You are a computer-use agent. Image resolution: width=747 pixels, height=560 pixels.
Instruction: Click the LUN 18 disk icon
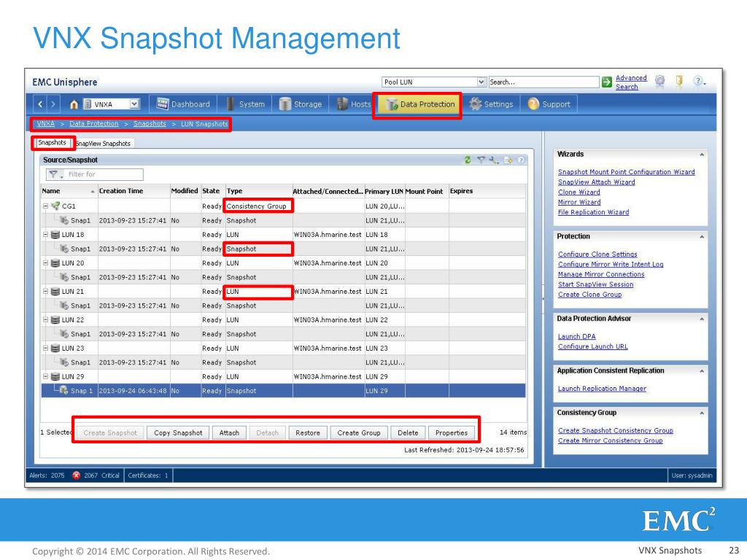(55, 235)
